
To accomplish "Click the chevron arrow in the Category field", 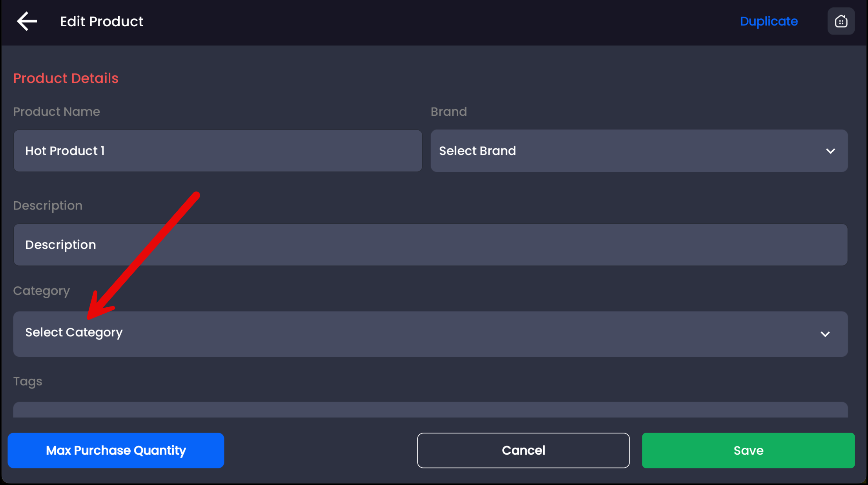I will point(825,334).
